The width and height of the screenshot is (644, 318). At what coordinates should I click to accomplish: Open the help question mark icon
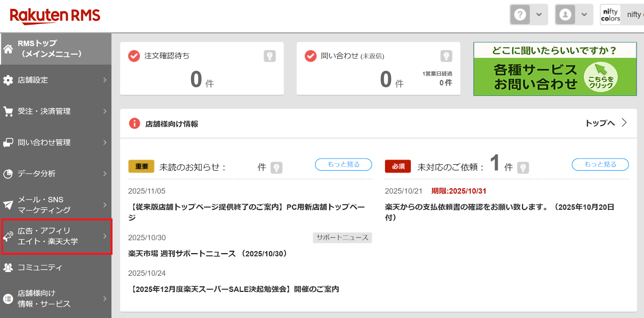pos(520,15)
